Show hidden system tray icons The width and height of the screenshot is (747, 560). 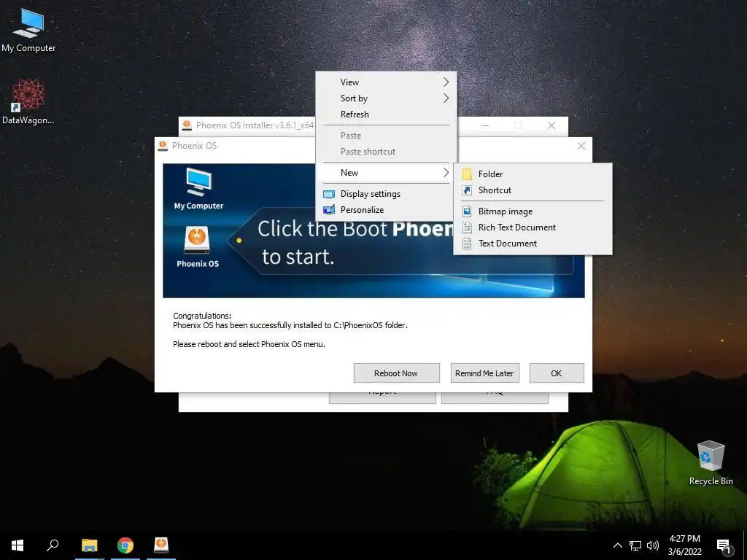617,545
